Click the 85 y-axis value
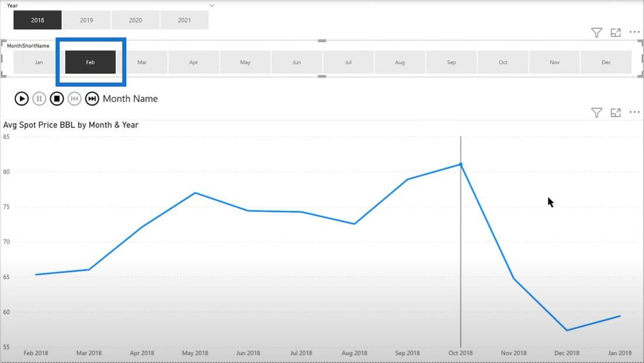The image size is (644, 363). [6, 136]
